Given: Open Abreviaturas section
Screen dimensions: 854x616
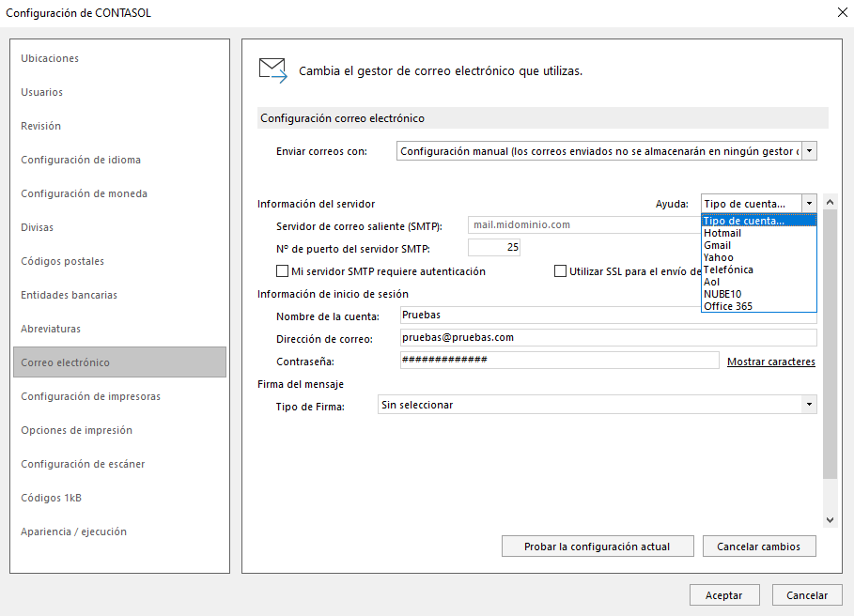Looking at the screenshot, I should pos(51,328).
